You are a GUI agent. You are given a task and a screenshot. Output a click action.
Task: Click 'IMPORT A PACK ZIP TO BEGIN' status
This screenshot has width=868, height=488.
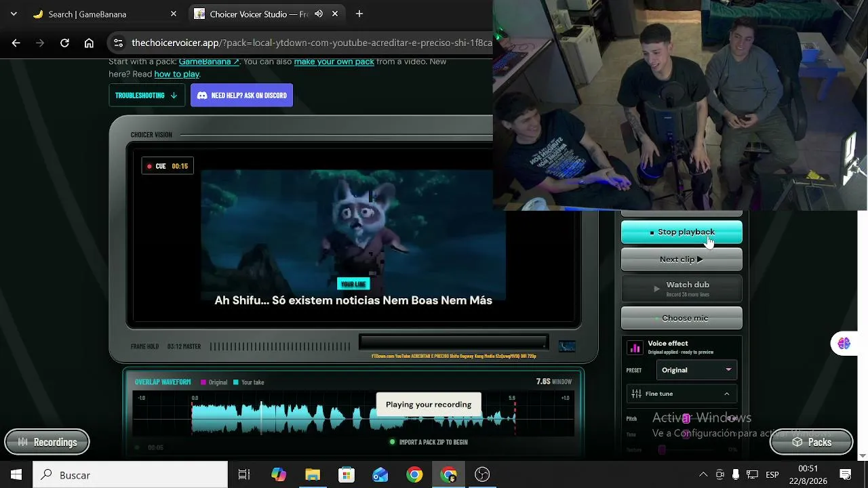tap(429, 442)
